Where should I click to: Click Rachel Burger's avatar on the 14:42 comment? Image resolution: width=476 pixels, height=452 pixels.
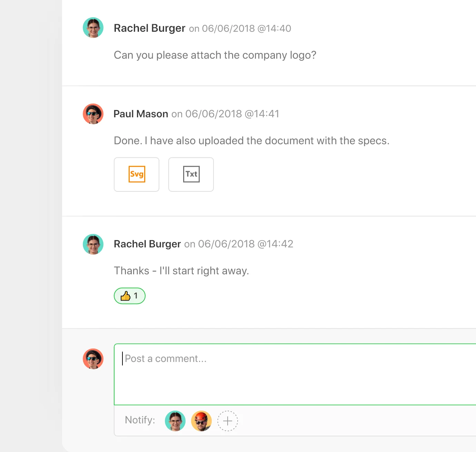(x=93, y=244)
